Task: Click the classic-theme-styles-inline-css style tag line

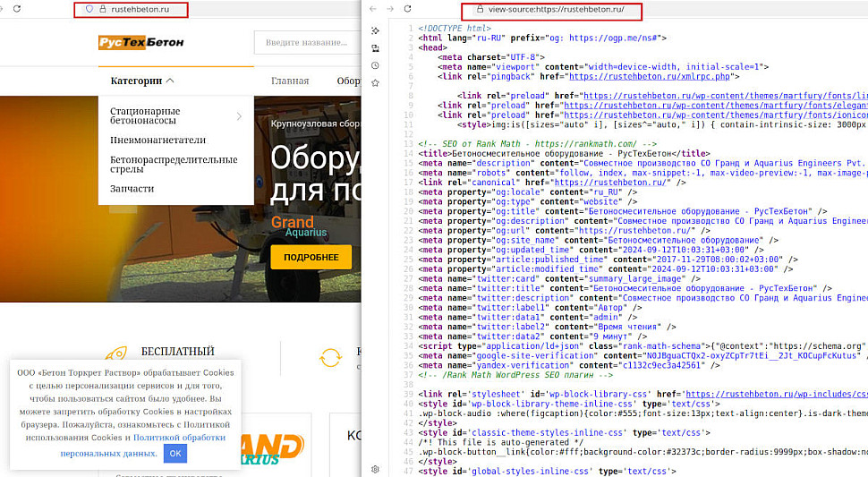Action: tap(564, 433)
